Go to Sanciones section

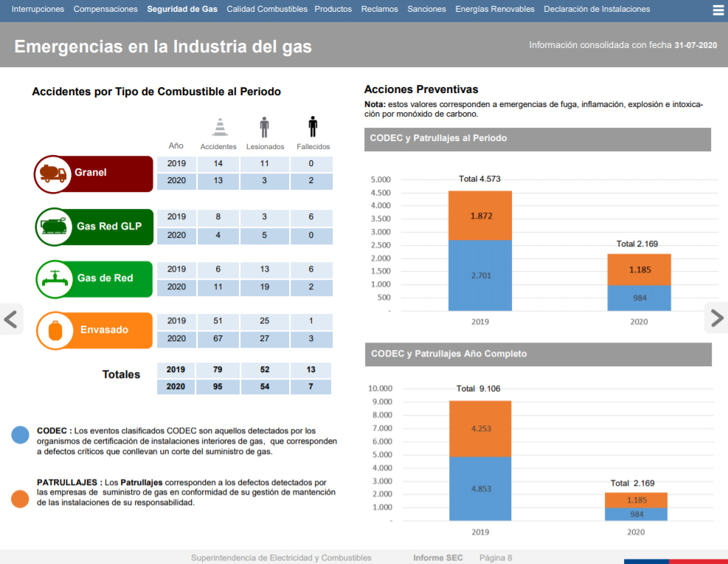[x=426, y=10]
